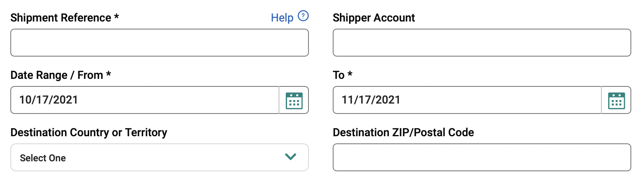This screenshot has width=644, height=188.
Task: Click the asterisk beside Shipment Reference
Action: [117, 17]
